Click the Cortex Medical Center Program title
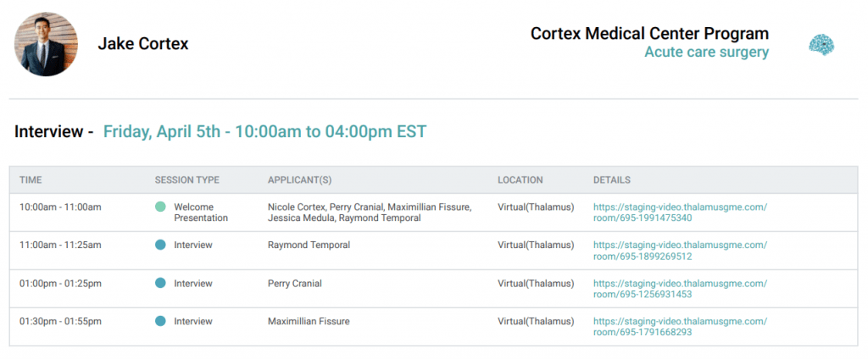 pos(649,34)
